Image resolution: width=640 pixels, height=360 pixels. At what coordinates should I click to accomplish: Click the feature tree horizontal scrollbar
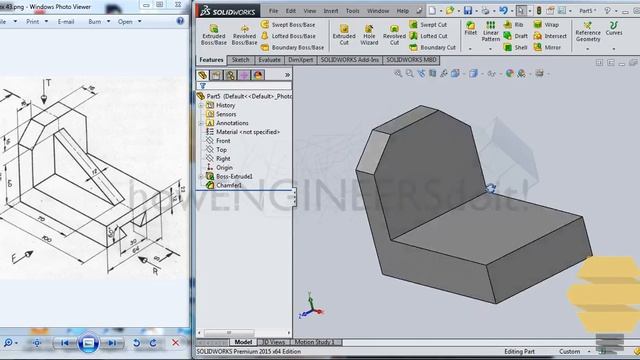229,333
